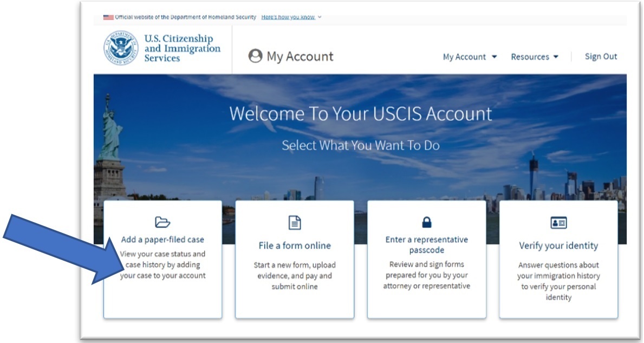Expand the chevron next to Here's how you know
This screenshot has height=343, width=644.
[320, 17]
